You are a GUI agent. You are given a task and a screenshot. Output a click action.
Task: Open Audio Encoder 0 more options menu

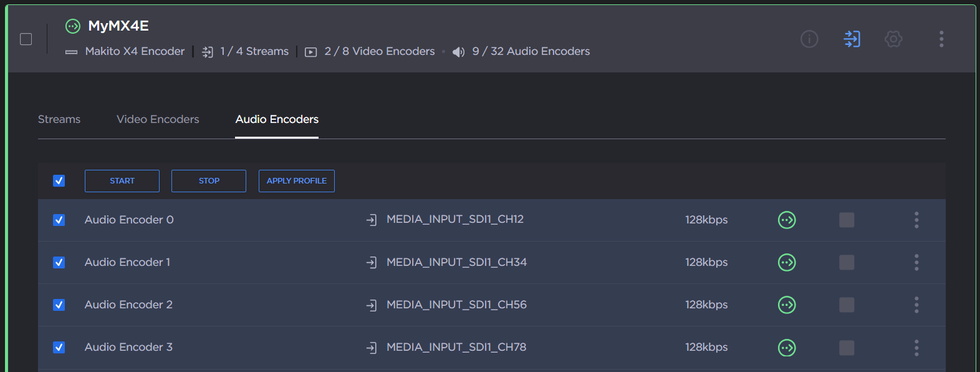click(916, 220)
